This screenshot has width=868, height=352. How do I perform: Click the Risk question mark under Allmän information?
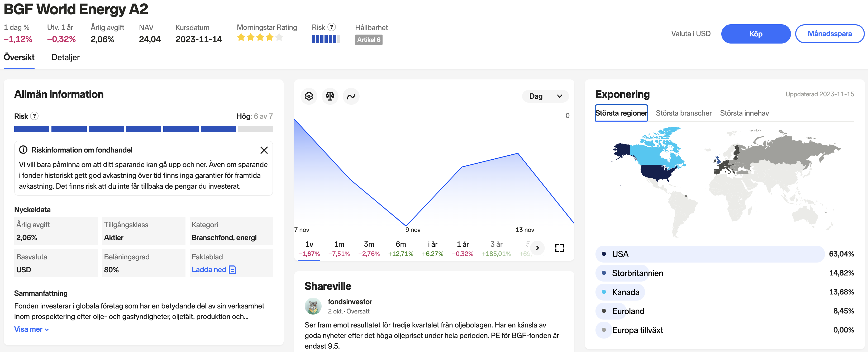[34, 116]
